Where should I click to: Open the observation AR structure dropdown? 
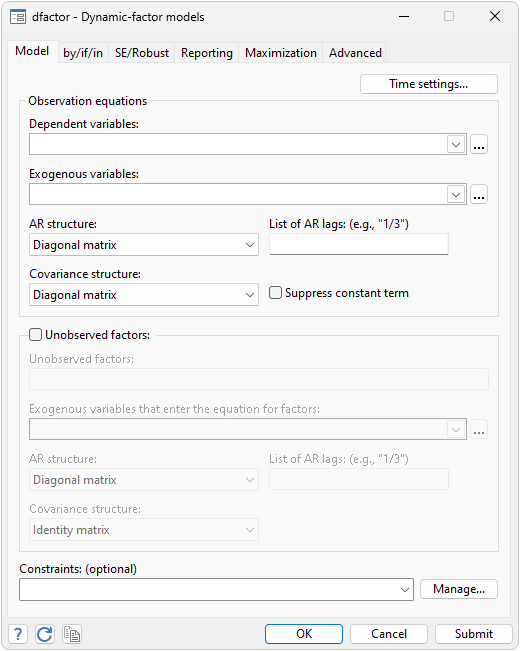point(144,245)
